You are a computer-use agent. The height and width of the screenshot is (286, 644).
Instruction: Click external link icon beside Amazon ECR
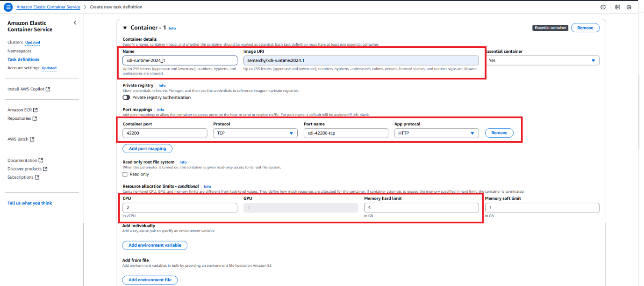click(x=36, y=110)
